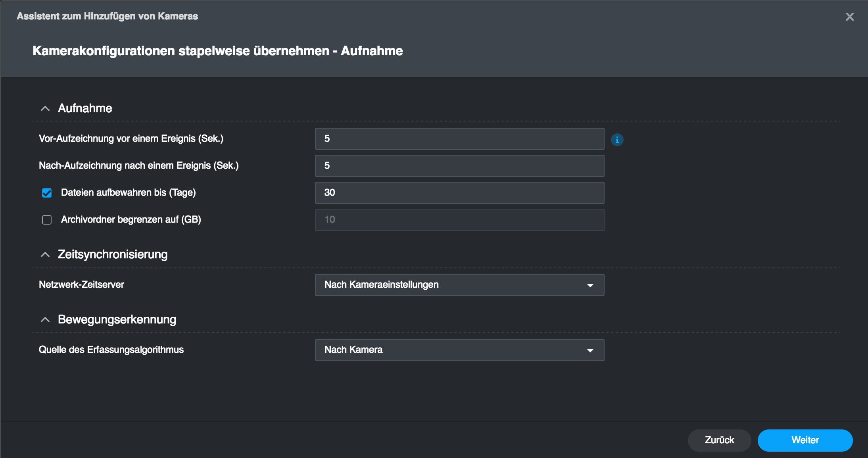Open the Netzwerk-Zeitserver dropdown
The width and height of the screenshot is (868, 458).
[459, 285]
